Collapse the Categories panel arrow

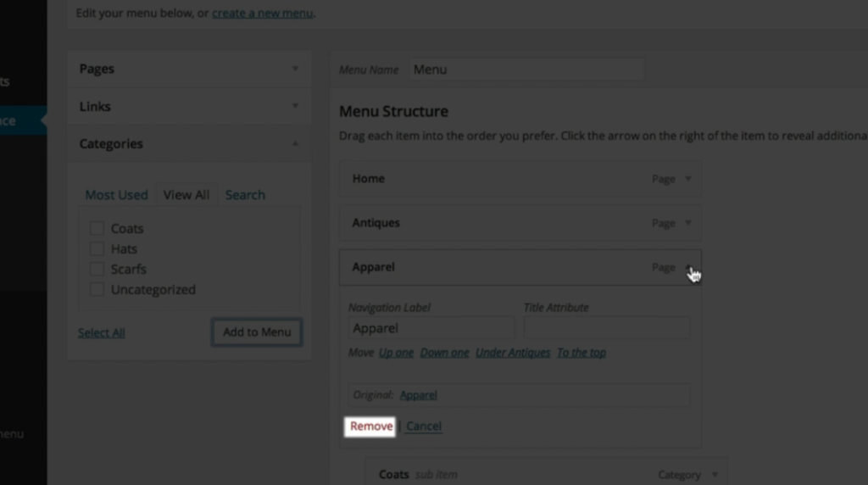(x=295, y=143)
